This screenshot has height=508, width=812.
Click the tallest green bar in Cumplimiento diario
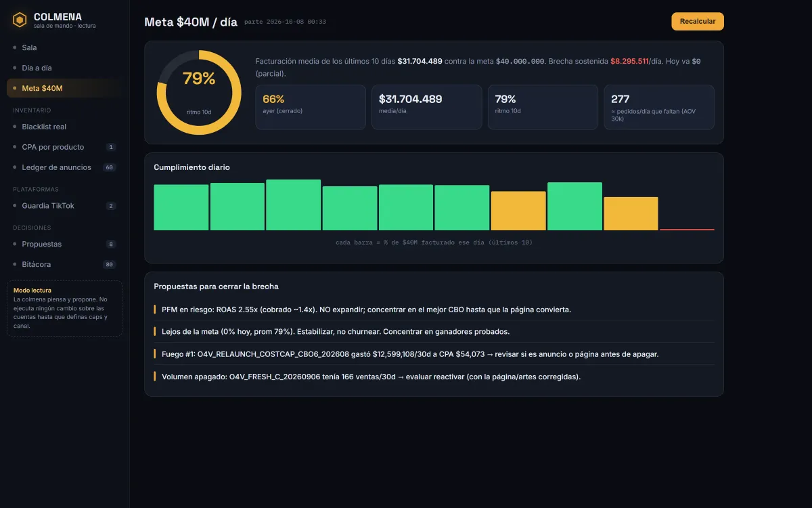[294, 205]
